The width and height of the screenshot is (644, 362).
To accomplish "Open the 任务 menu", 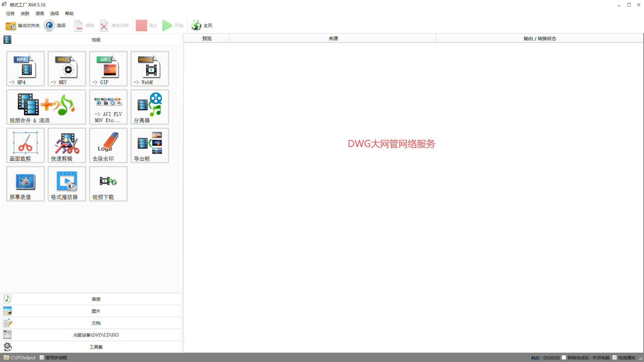I will click(x=10, y=13).
